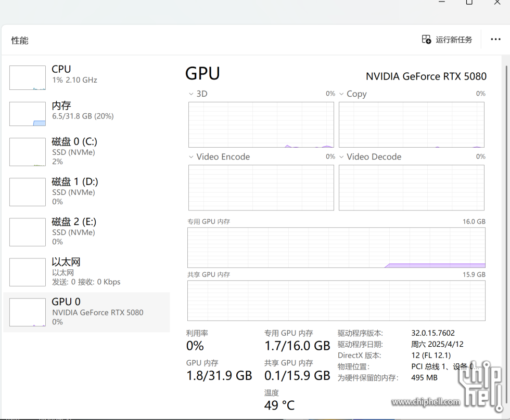
Task: Click the 1.8/31.9 GB GPU memory value
Action: 219,376
